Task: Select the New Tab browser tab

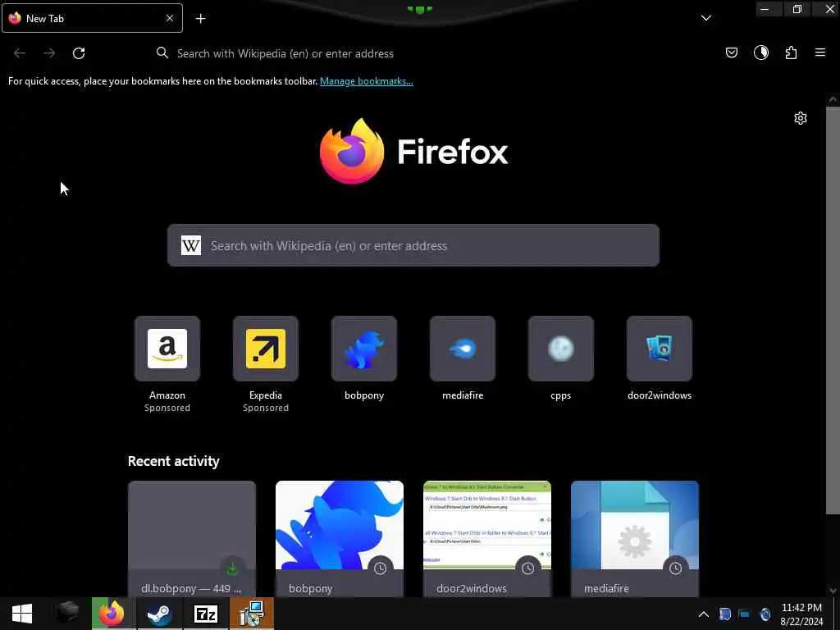Action: [x=92, y=18]
